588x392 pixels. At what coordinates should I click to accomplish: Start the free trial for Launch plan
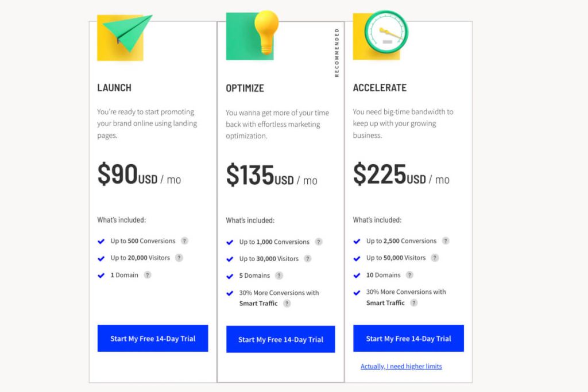click(x=153, y=338)
